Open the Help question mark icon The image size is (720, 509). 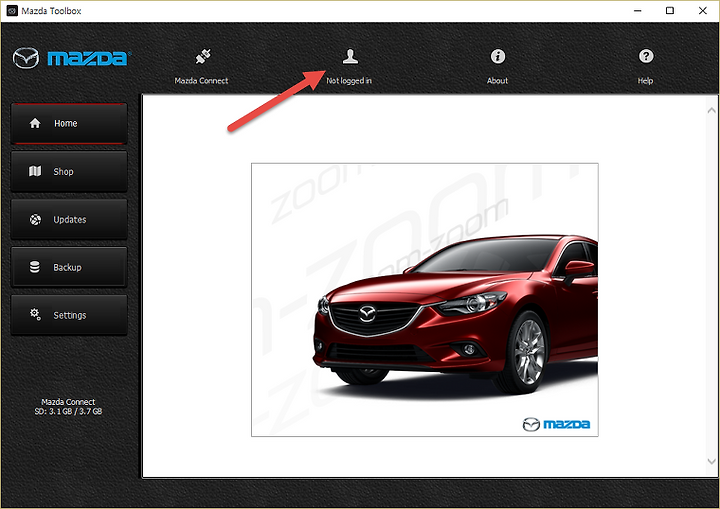pos(646,56)
